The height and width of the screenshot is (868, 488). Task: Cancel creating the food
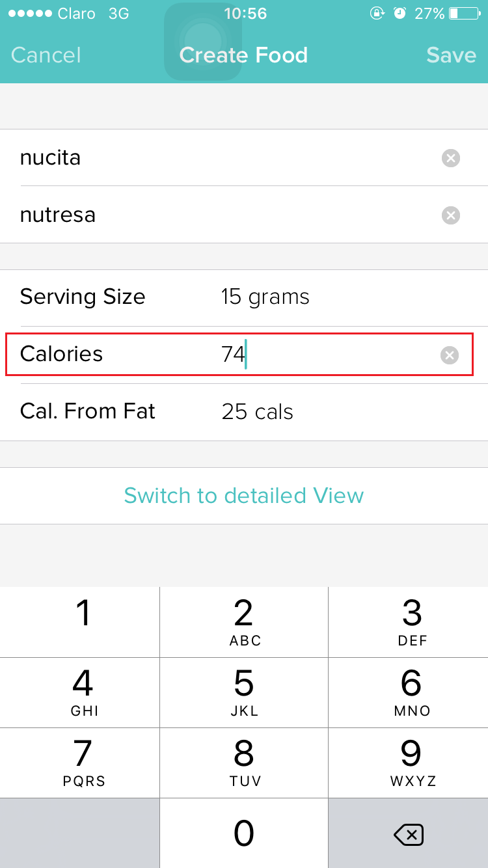[x=46, y=55]
